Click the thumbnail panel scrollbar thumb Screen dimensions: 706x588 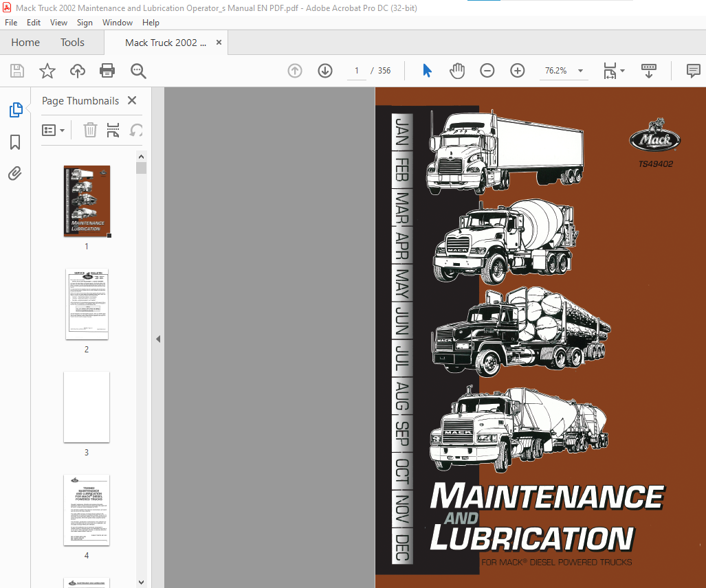[x=142, y=168]
